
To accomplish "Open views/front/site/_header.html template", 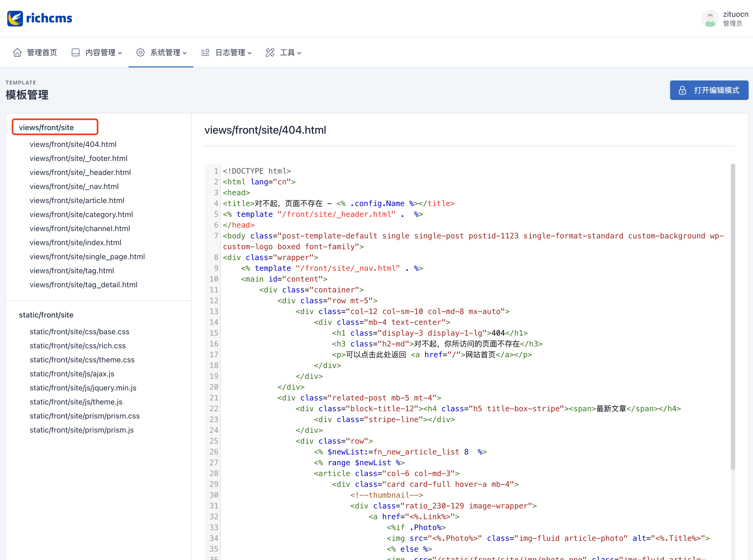I will coord(80,172).
